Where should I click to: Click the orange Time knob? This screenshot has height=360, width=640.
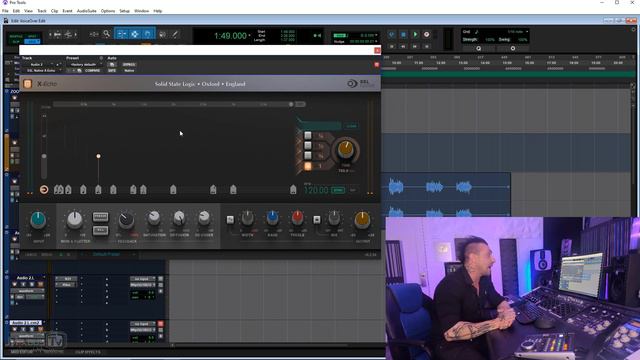click(x=346, y=150)
